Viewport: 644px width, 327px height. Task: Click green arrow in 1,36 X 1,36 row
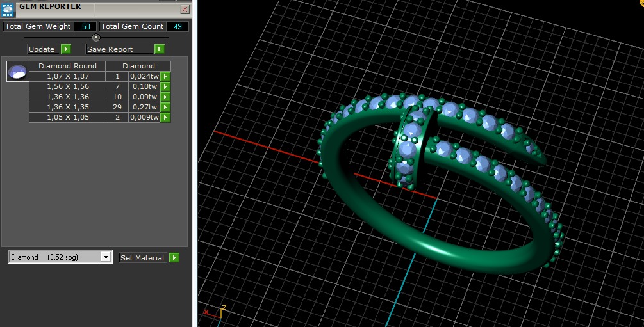pyautogui.click(x=165, y=97)
